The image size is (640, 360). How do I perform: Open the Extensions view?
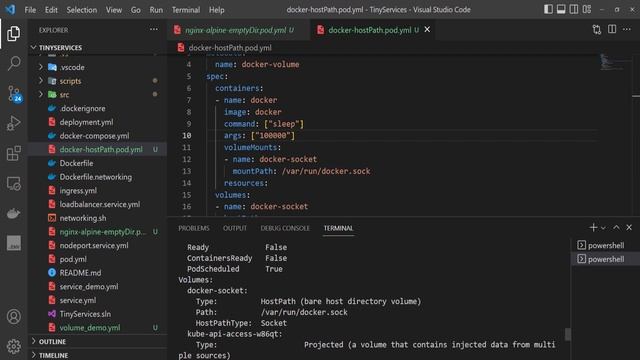coord(13,153)
